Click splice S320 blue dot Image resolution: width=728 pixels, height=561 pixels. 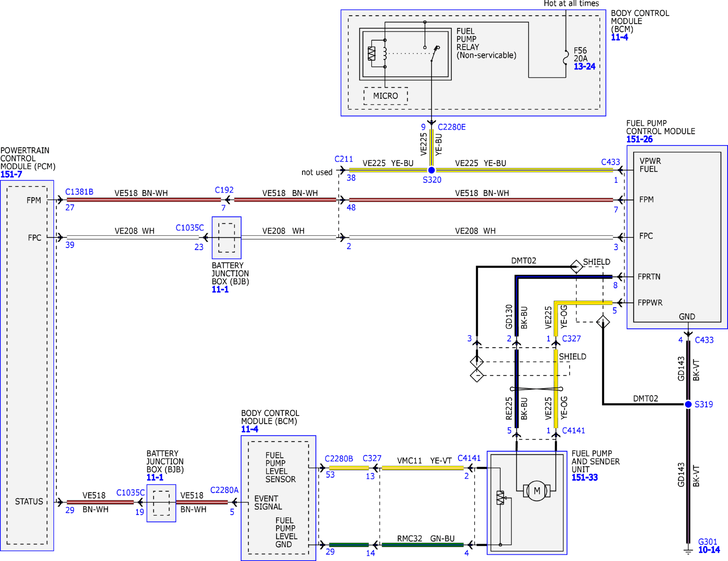(x=431, y=170)
